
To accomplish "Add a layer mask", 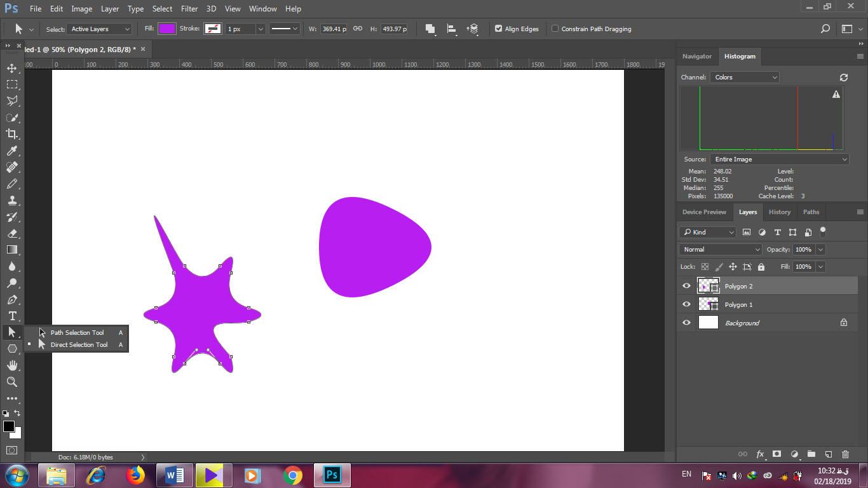I will (x=776, y=454).
